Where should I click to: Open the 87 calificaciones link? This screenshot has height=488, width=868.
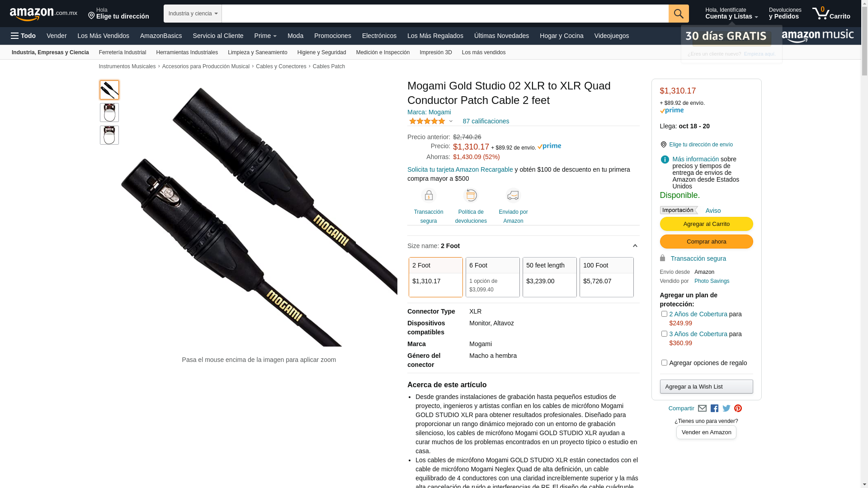pos(486,121)
